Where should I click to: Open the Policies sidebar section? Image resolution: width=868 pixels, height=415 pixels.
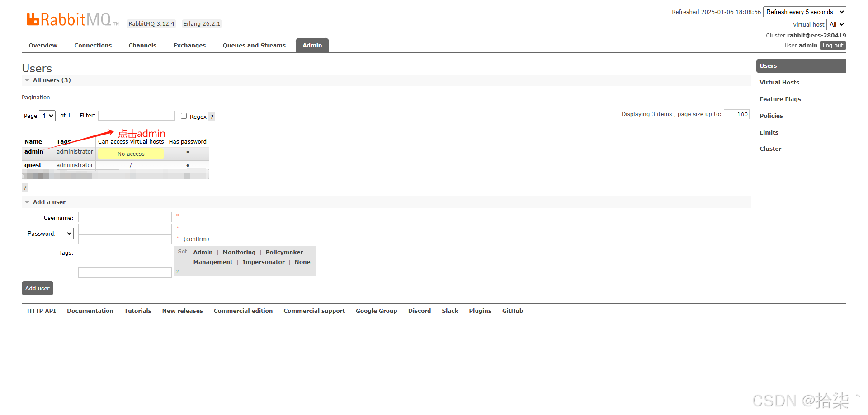[771, 116]
